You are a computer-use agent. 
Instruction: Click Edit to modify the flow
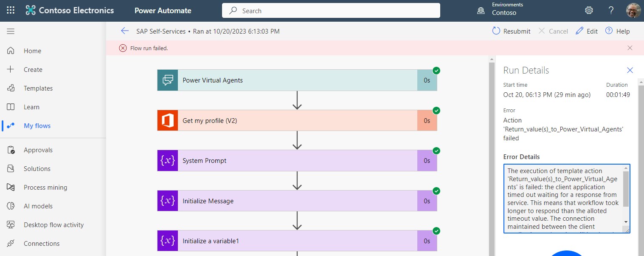(x=587, y=31)
